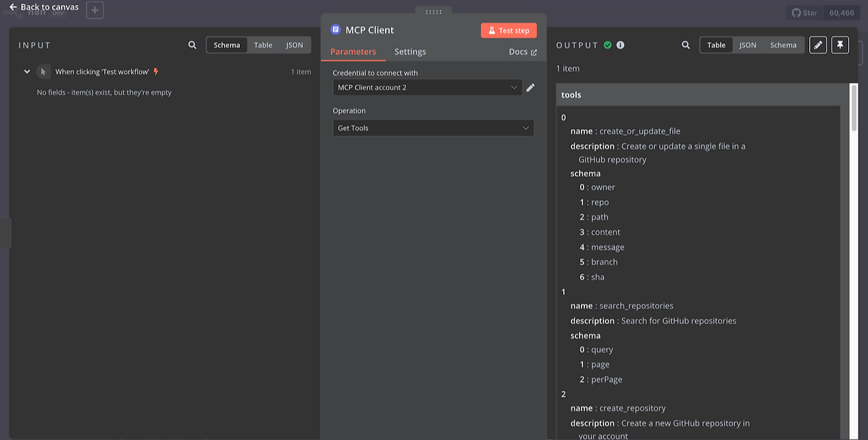The height and width of the screenshot is (440, 868).
Task: Click the output info icon
Action: coord(621,45)
